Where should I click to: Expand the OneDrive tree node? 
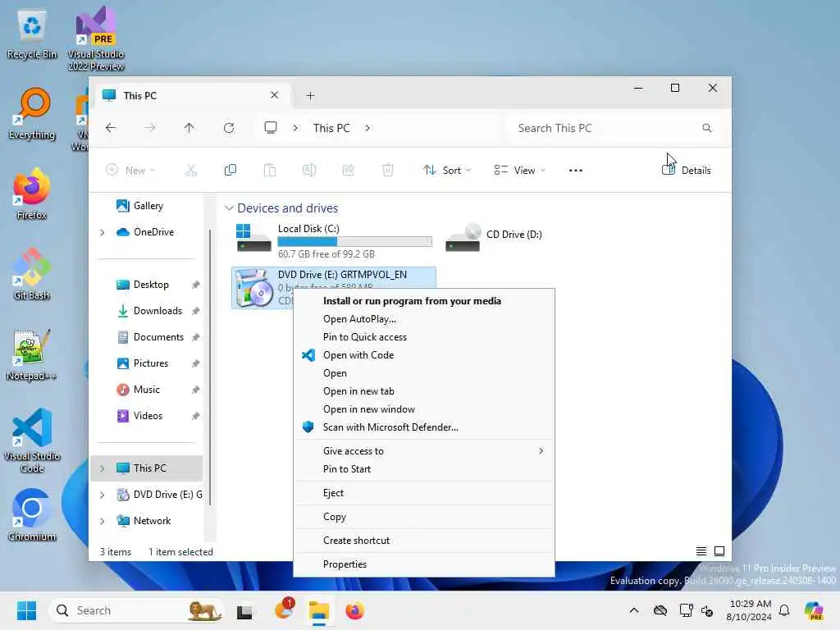coord(103,232)
